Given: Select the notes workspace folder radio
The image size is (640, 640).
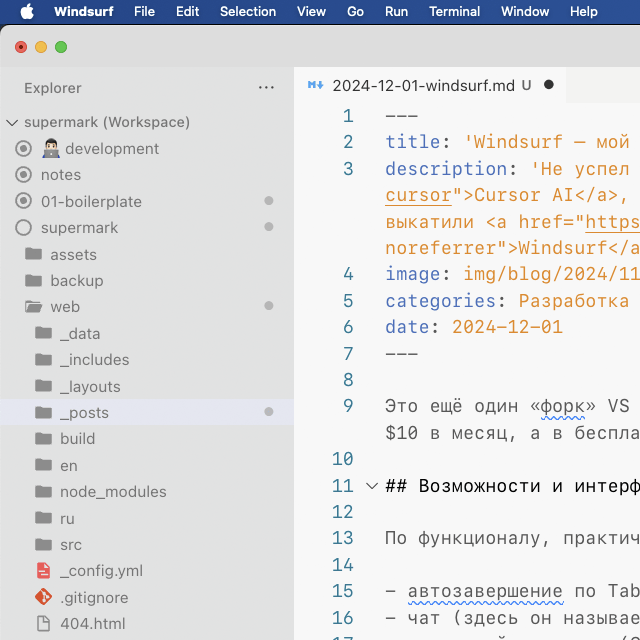Looking at the screenshot, I should coord(23,175).
